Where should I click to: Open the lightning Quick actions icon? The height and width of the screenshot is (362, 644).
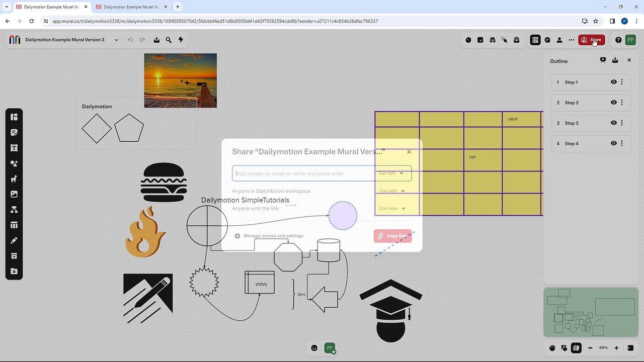pos(181,40)
